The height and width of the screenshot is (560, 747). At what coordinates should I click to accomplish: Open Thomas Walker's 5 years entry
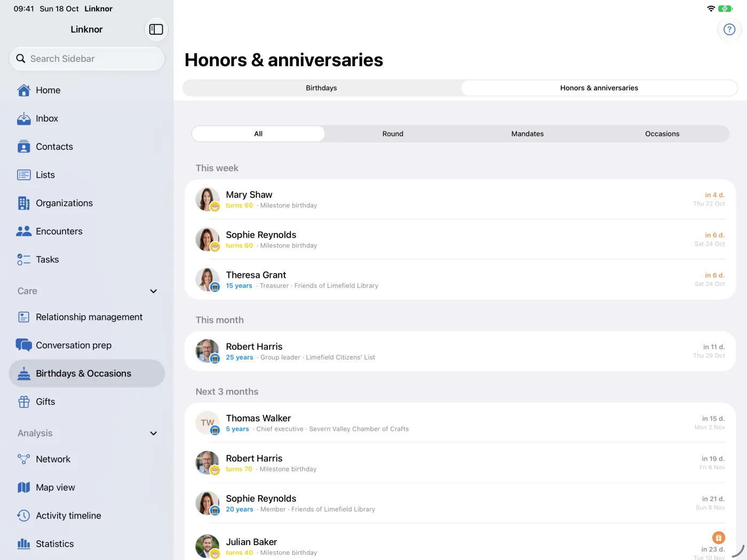[x=460, y=423]
